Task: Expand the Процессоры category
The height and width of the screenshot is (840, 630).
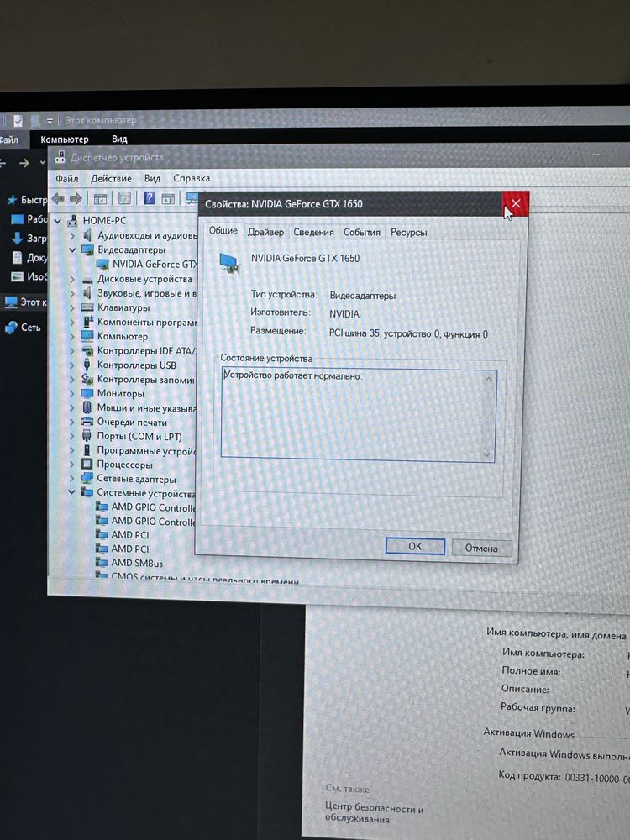Action: pyautogui.click(x=72, y=465)
